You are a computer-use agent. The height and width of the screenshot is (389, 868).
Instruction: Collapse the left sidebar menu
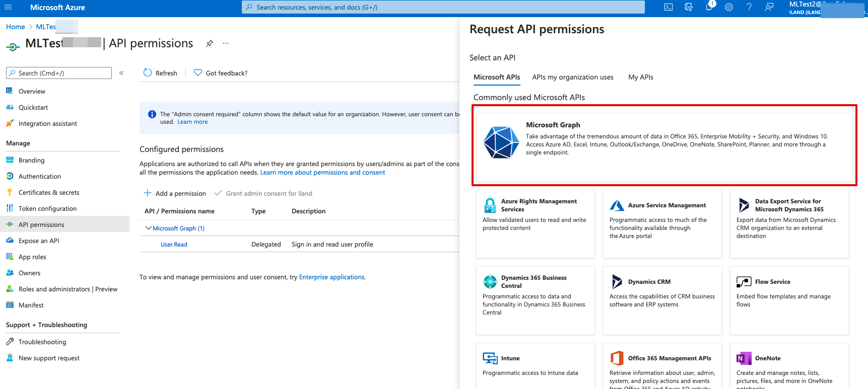click(121, 73)
